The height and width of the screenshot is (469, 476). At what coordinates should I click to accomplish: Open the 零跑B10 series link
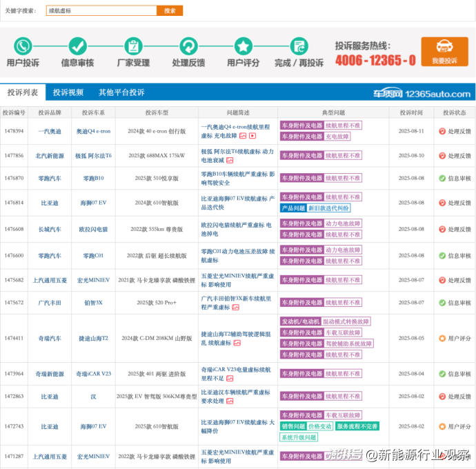click(x=93, y=178)
